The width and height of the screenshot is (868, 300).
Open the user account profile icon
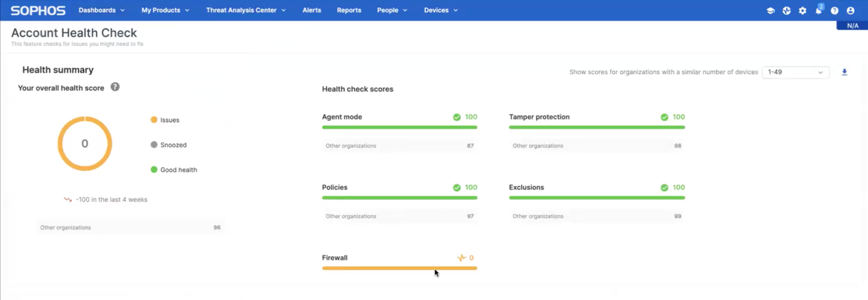(x=850, y=10)
